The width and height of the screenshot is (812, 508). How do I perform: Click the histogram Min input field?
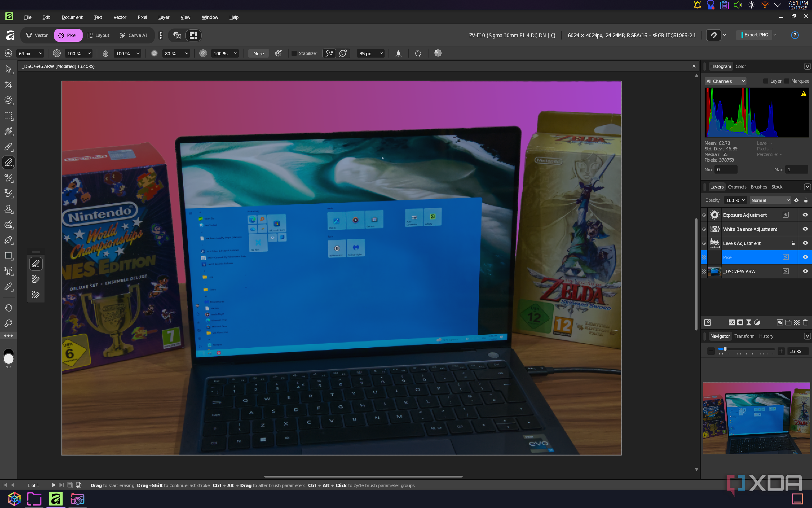point(726,170)
